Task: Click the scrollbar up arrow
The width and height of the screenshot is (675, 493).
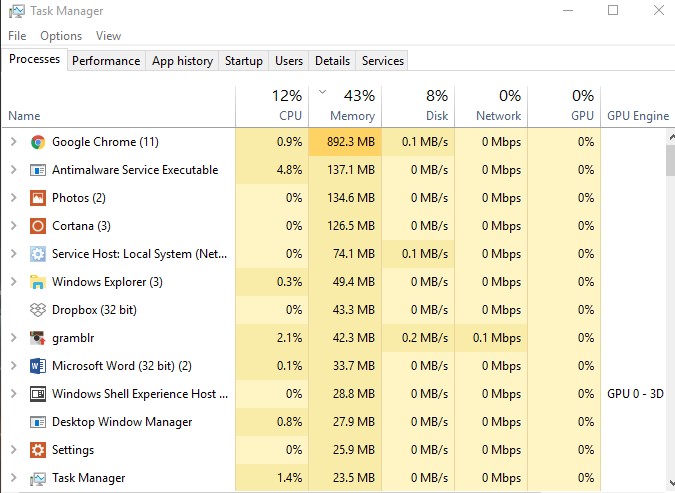Action: 671,137
